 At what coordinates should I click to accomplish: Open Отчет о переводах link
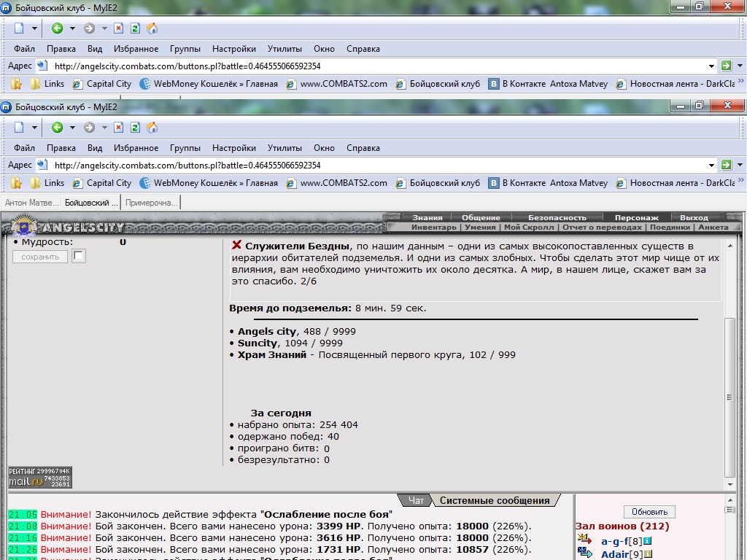[602, 227]
